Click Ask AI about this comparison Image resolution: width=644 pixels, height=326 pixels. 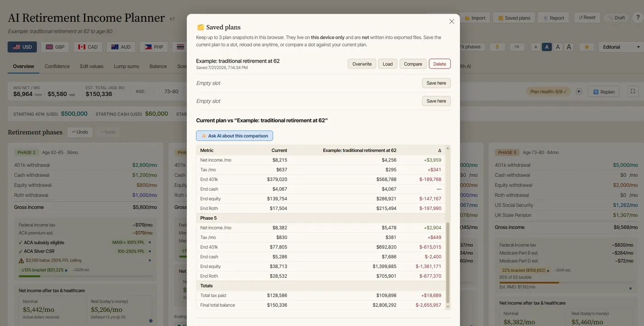point(235,136)
